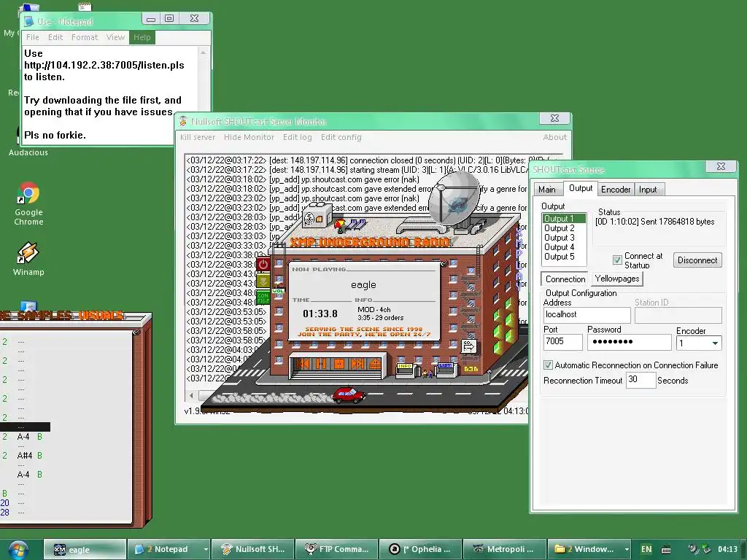Switch to the Output tab in SHOUTcast Source
The image size is (747, 560).
coord(581,188)
